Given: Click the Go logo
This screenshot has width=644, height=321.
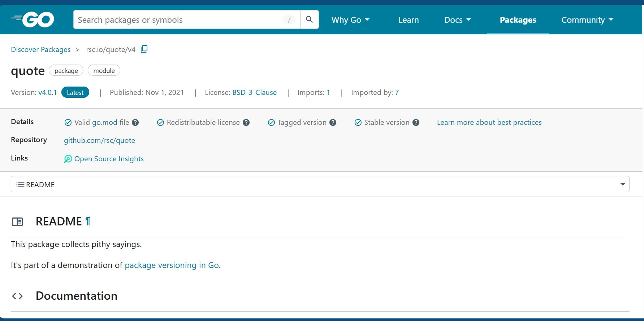Looking at the screenshot, I should [x=33, y=19].
